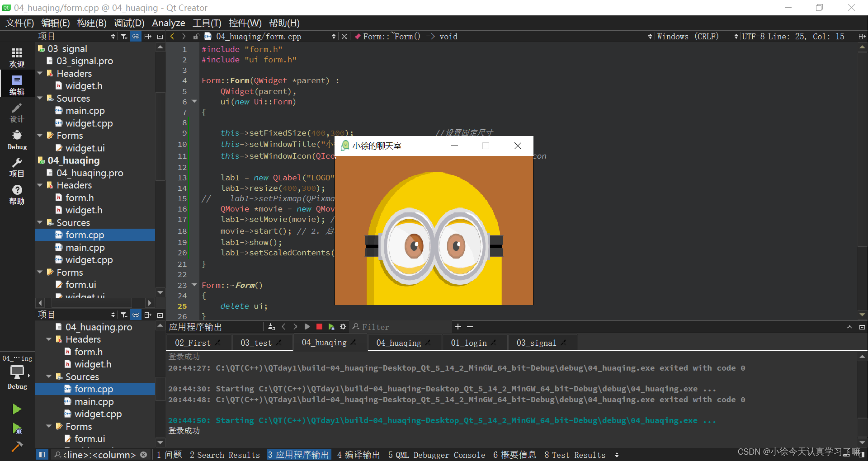Viewport: 868px width, 461px height.
Task: Go forward in editor navigation history
Action: point(184,36)
